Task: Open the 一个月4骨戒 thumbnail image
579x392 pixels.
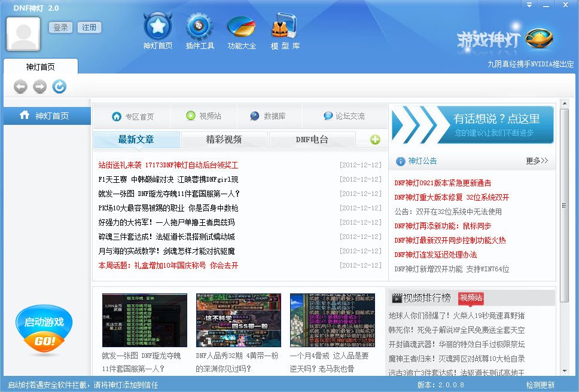Action: coord(333,320)
